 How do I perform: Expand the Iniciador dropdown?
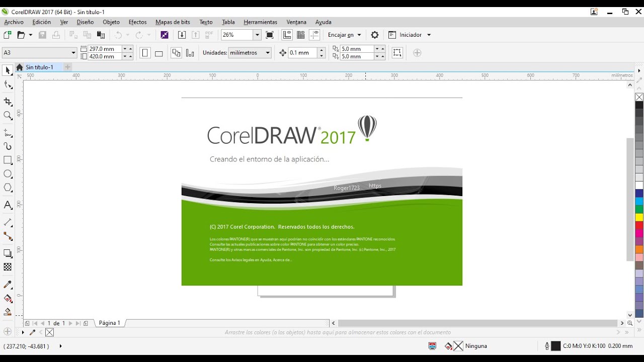[x=429, y=35]
